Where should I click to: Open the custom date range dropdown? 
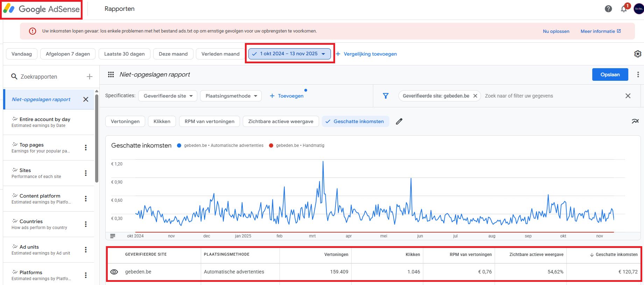[x=290, y=54]
